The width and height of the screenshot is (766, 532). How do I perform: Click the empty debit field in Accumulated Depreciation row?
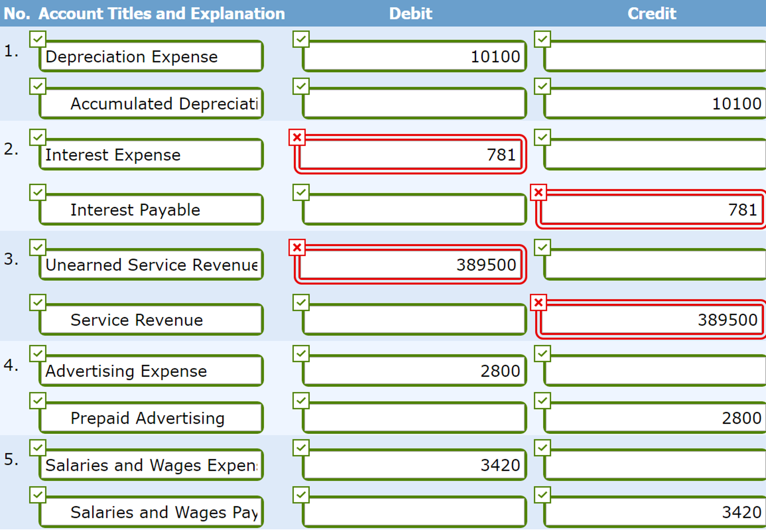[x=415, y=104]
